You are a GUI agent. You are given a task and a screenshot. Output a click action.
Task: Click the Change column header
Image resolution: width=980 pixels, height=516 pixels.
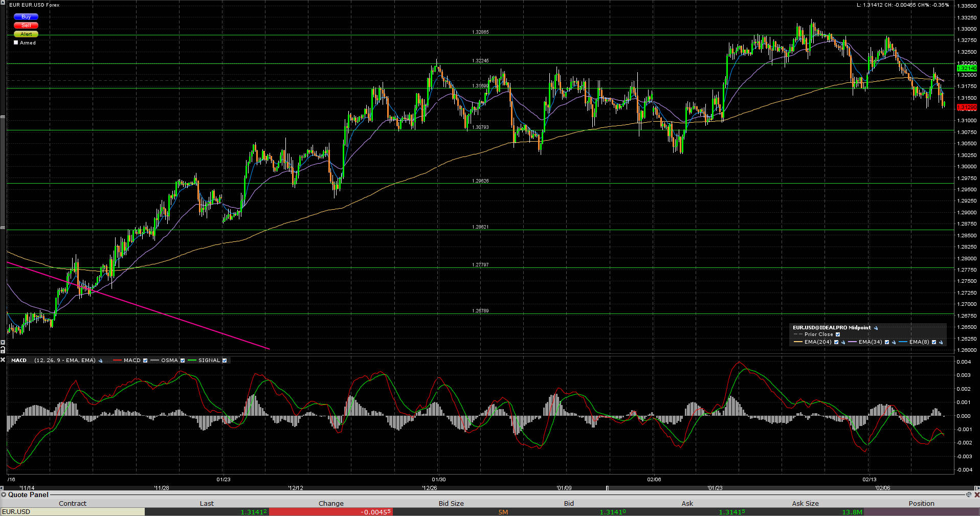pyautogui.click(x=331, y=503)
